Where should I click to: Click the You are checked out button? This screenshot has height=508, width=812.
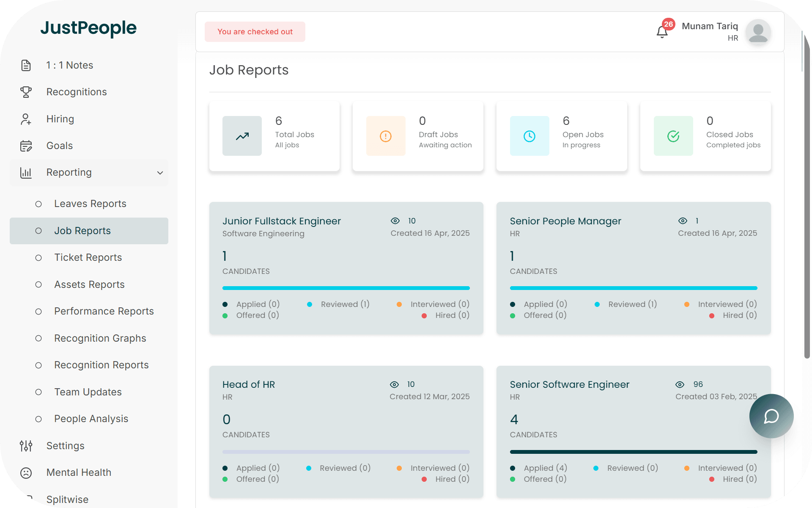[255, 32]
